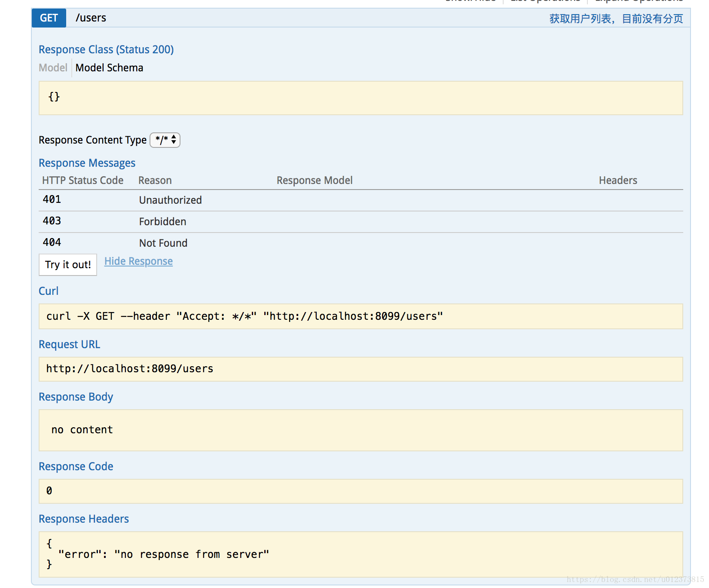Click the Try it out! button
The width and height of the screenshot is (709, 588).
click(68, 265)
